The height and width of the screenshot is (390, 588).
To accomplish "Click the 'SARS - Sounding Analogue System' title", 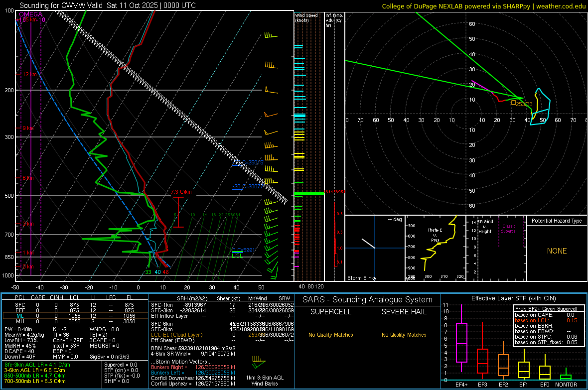I will point(368,300).
